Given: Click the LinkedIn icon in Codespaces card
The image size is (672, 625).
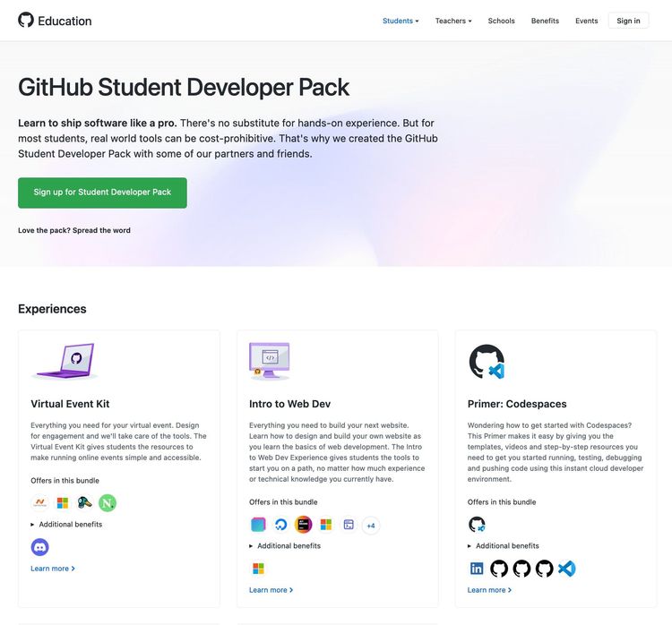Looking at the screenshot, I should [x=477, y=569].
